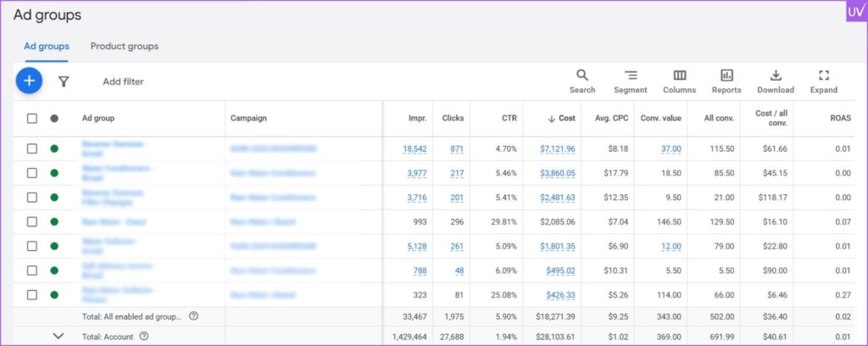868x346 pixels.
Task: Open the filter funnel icon
Action: coord(64,81)
